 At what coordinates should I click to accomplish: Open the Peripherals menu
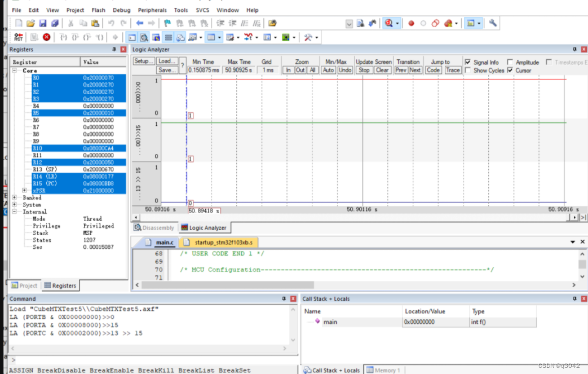(x=152, y=10)
